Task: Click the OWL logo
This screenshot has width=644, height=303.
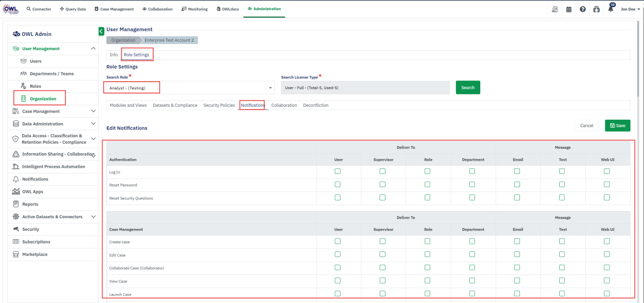Action: 11,9
